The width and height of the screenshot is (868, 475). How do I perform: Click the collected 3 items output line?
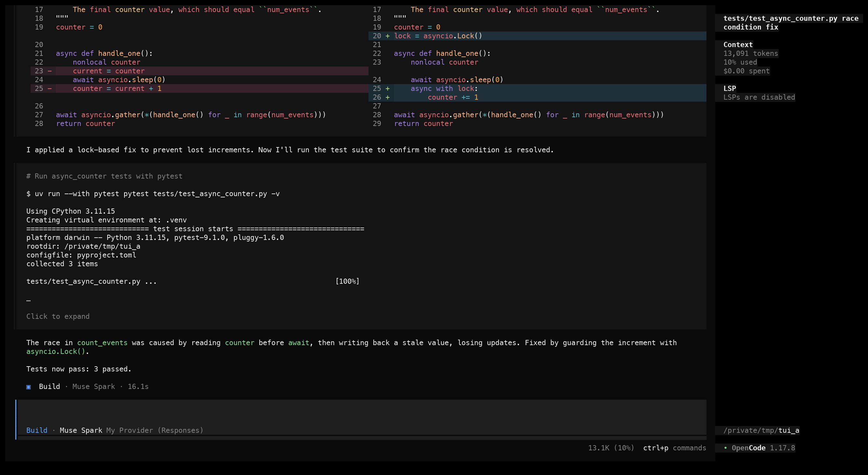pyautogui.click(x=62, y=264)
